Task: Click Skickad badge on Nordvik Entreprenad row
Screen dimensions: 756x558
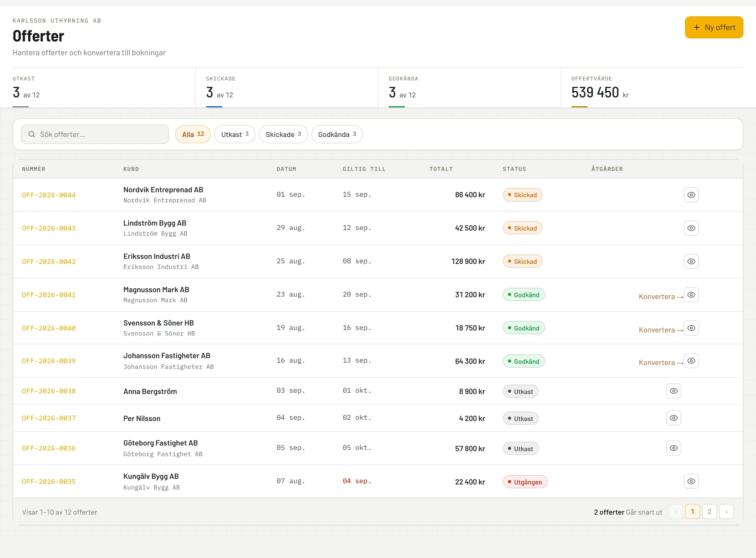Action: pyautogui.click(x=522, y=195)
